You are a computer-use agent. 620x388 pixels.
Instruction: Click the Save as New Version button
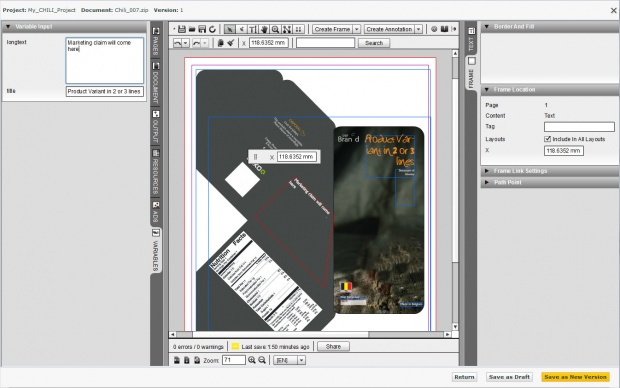click(575, 377)
